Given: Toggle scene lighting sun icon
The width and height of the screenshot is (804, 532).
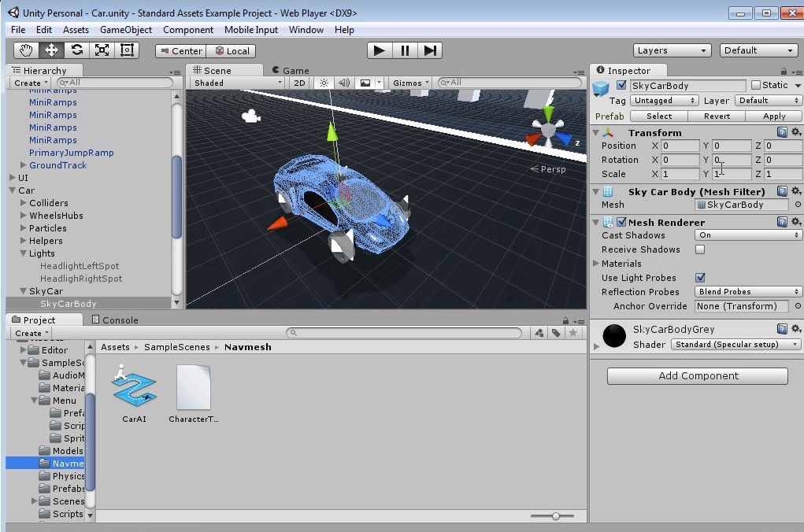Looking at the screenshot, I should point(324,83).
